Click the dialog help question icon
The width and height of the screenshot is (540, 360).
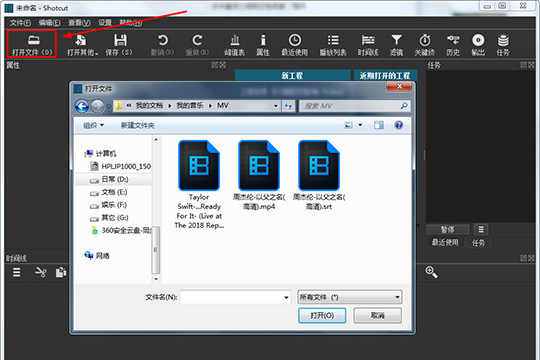point(399,125)
